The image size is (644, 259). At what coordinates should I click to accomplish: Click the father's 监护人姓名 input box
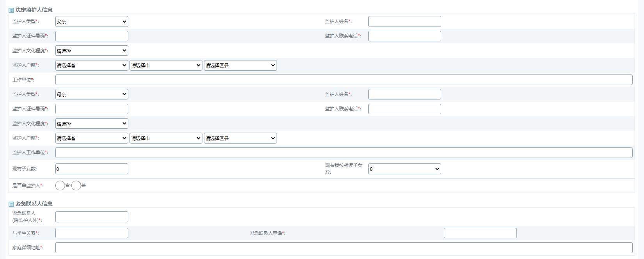[404, 21]
